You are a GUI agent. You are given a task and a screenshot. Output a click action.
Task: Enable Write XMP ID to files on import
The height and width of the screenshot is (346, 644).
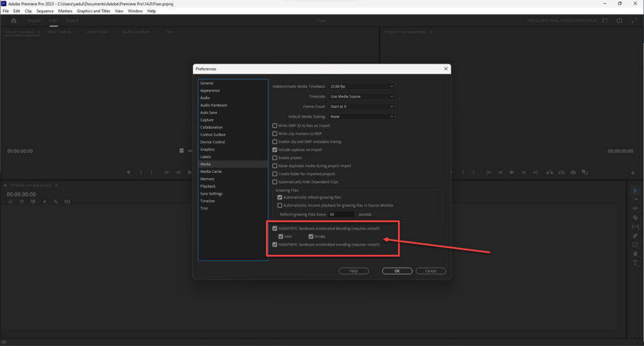click(x=275, y=126)
